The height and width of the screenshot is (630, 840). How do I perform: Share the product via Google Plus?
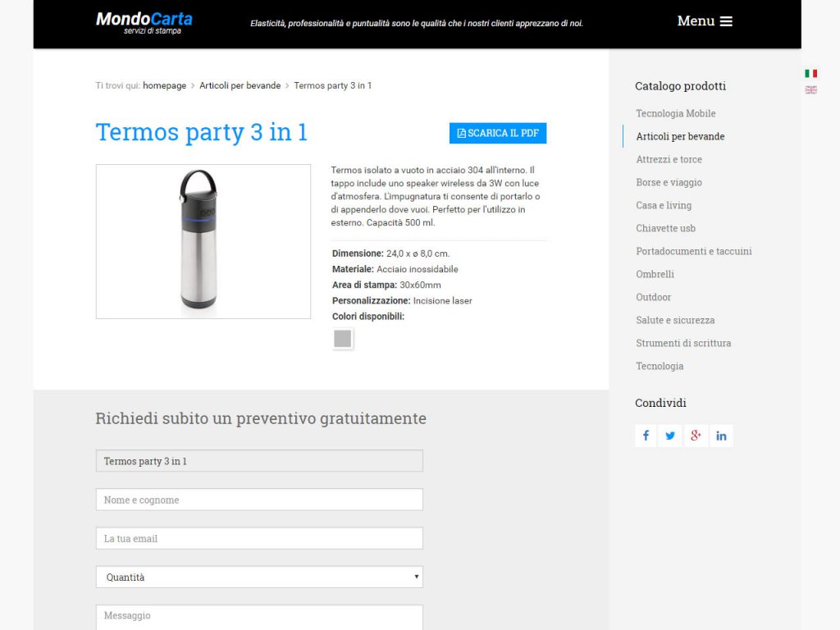[696, 436]
